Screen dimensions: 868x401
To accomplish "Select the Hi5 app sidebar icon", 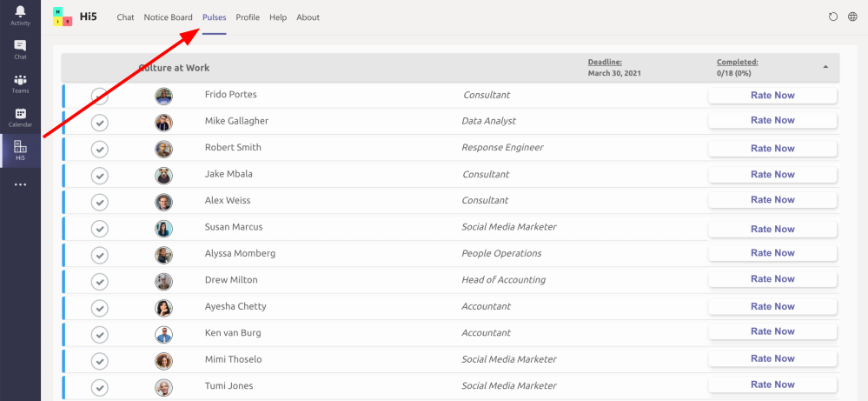I will click(20, 150).
